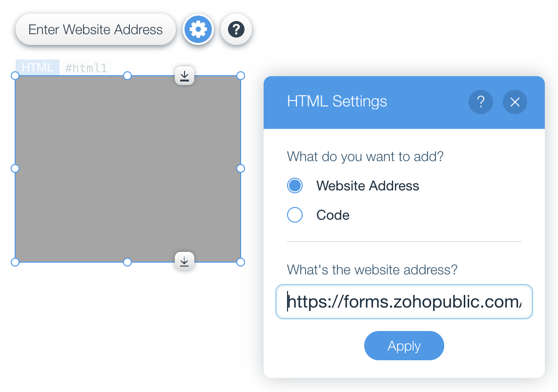Click the HTML element type label
This screenshot has height=392, width=558.
[38, 67]
